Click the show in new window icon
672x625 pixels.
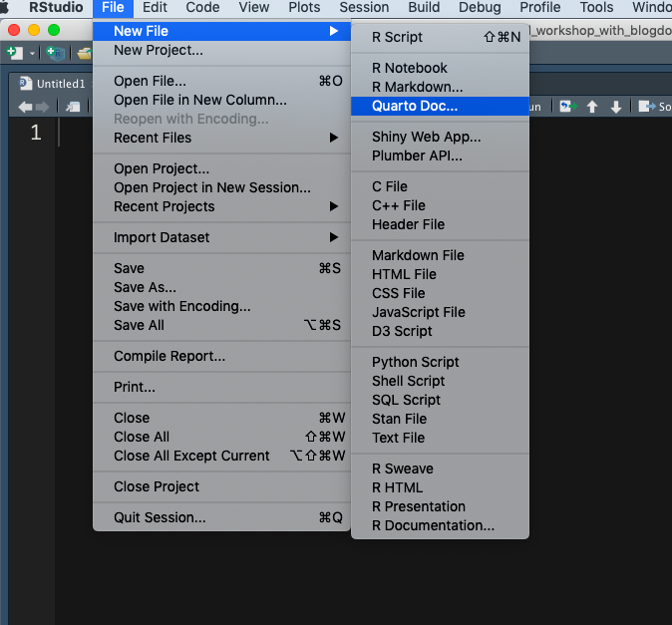[73, 107]
